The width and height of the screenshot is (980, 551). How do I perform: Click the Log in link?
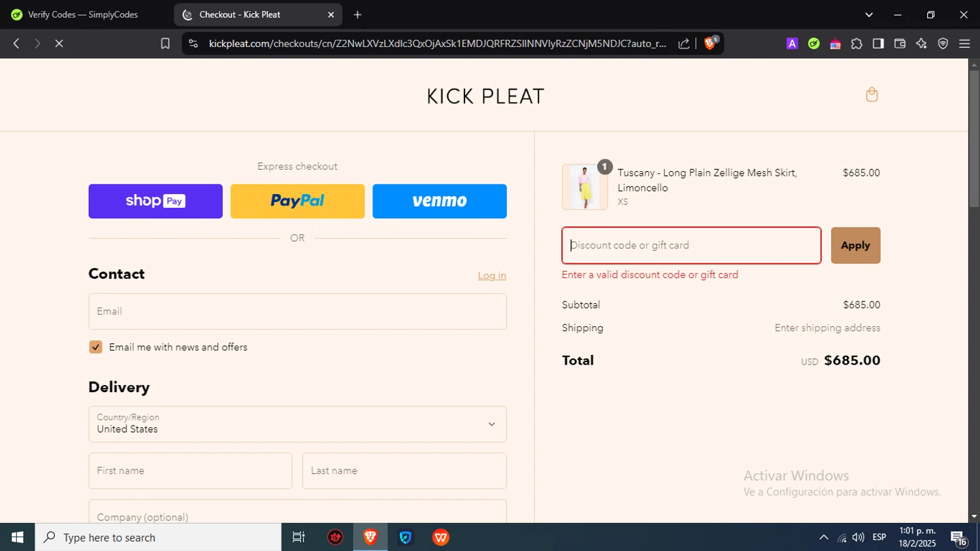click(492, 276)
